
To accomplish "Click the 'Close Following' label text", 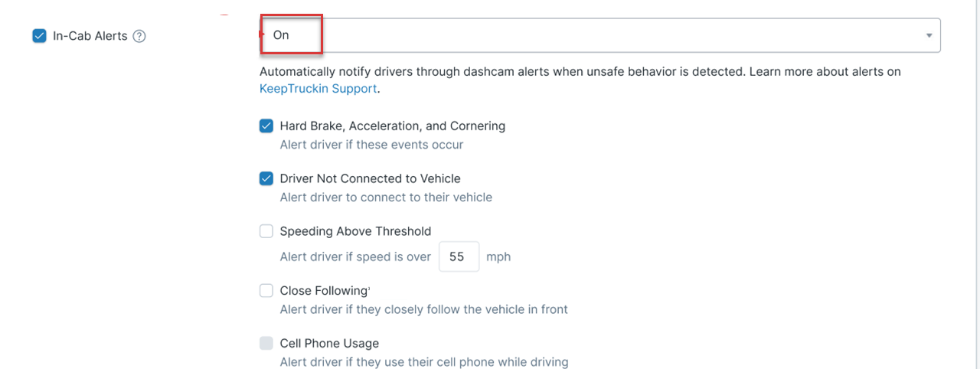I will pos(324,290).
